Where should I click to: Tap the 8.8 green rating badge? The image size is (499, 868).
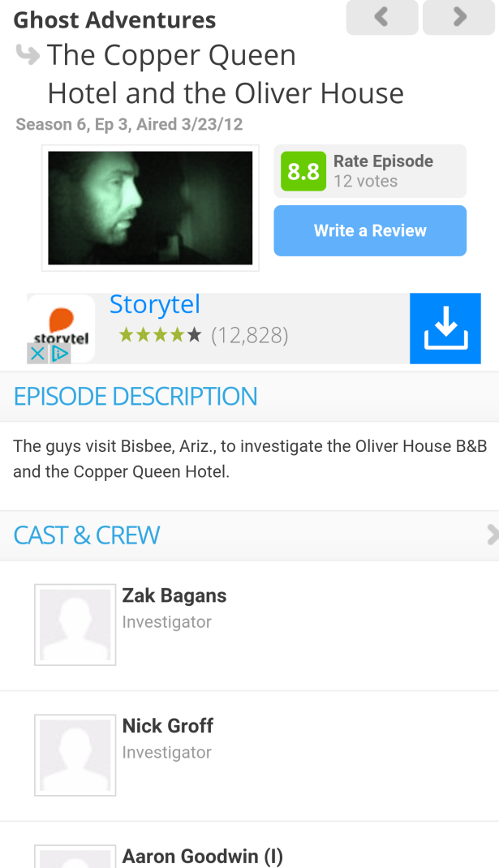tap(303, 171)
